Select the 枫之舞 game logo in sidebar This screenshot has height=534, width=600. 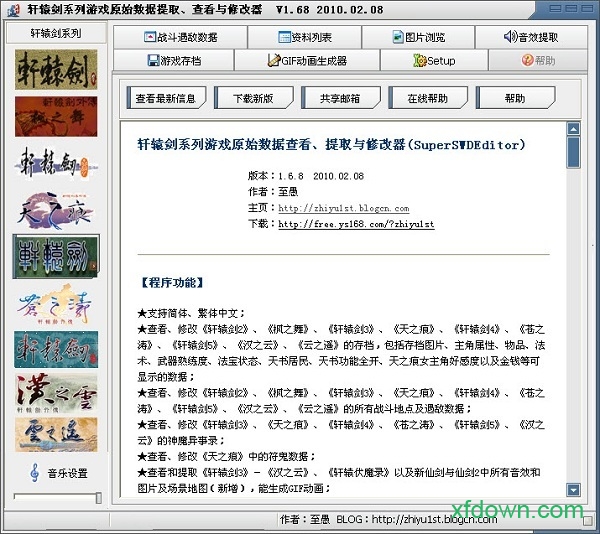56,116
